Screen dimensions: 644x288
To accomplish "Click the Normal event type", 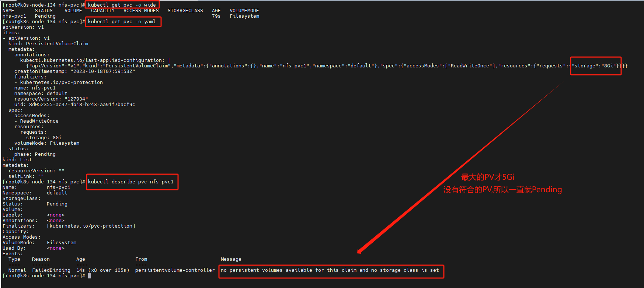I will click(17, 270).
